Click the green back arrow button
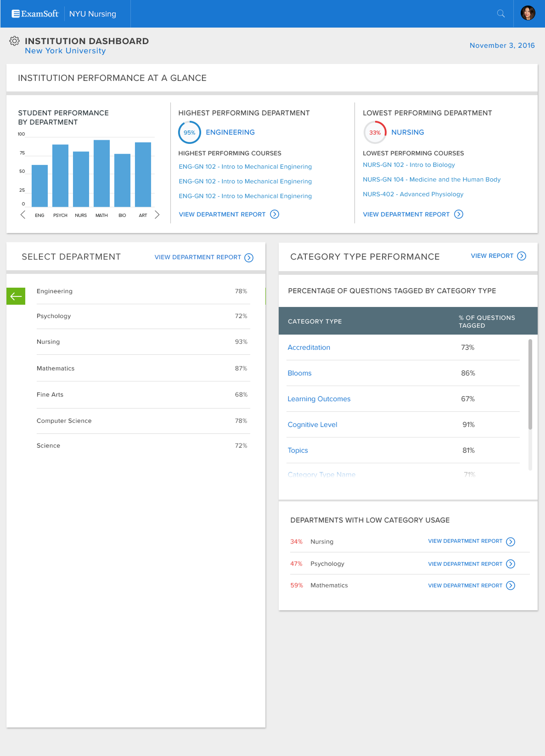545x756 pixels. click(x=16, y=296)
